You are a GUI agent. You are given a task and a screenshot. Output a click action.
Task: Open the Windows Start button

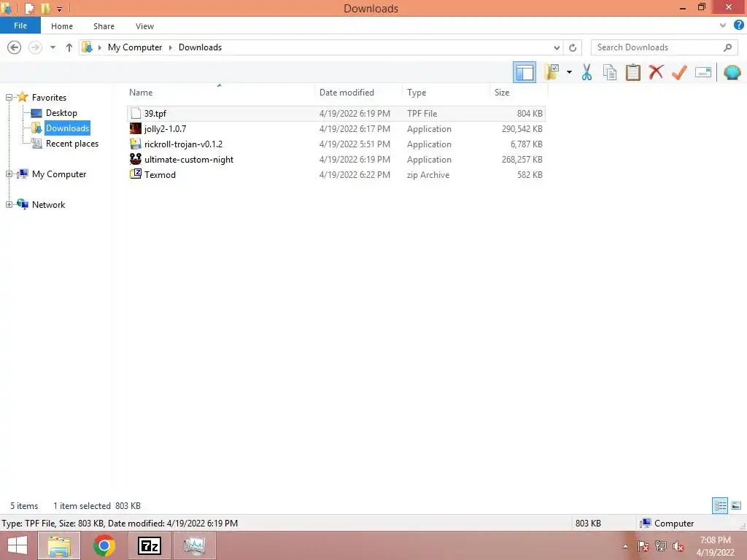[x=18, y=545]
